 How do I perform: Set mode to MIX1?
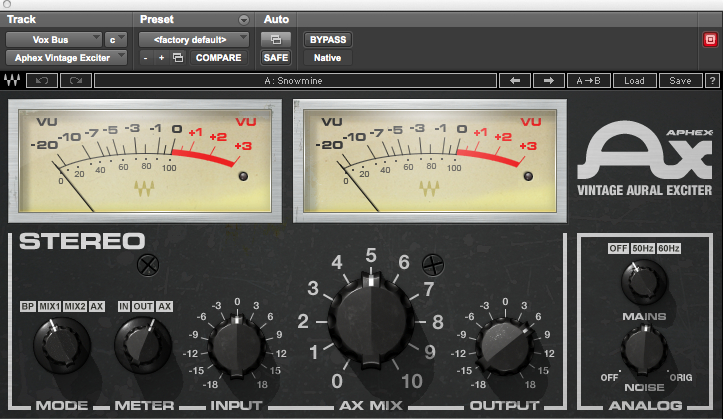pyautogui.click(x=49, y=307)
